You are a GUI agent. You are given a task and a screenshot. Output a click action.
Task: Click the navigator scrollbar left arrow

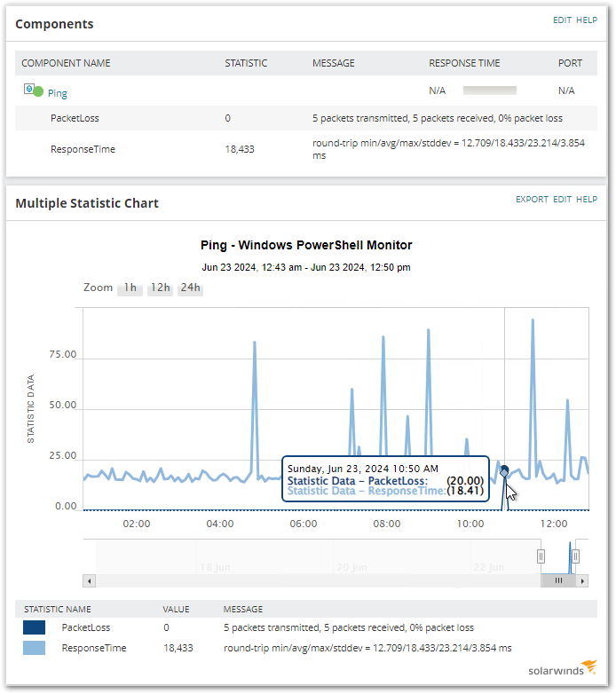(90, 580)
